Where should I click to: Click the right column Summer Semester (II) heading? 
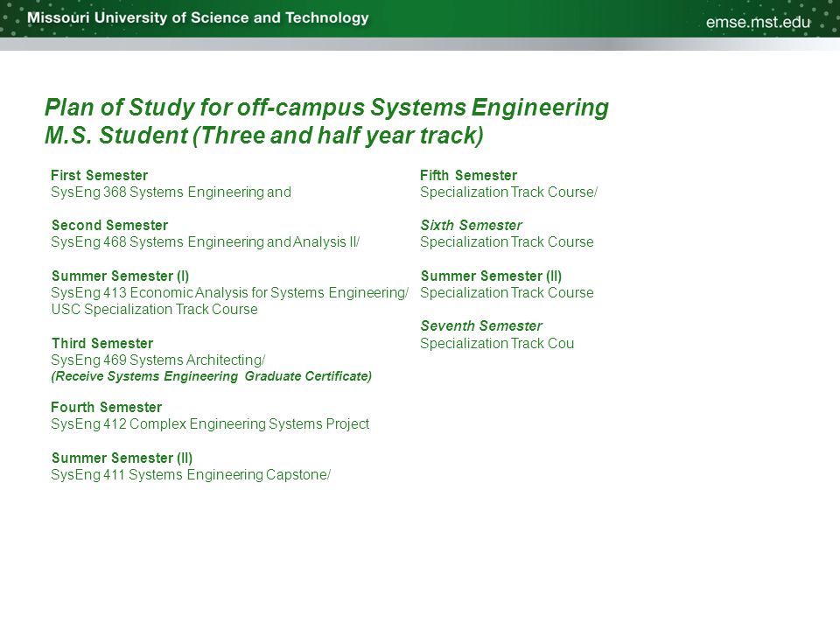pyautogui.click(x=491, y=276)
